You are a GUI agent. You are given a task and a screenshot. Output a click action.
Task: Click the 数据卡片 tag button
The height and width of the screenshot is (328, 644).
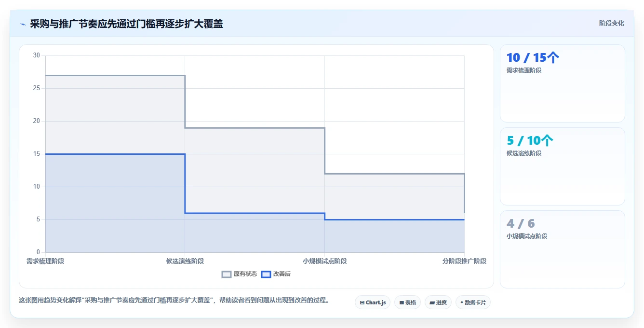point(473,302)
